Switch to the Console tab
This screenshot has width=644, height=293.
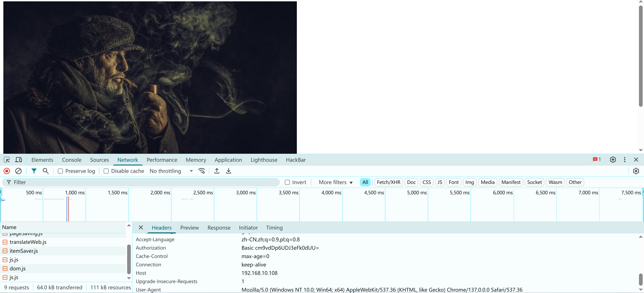(x=71, y=160)
